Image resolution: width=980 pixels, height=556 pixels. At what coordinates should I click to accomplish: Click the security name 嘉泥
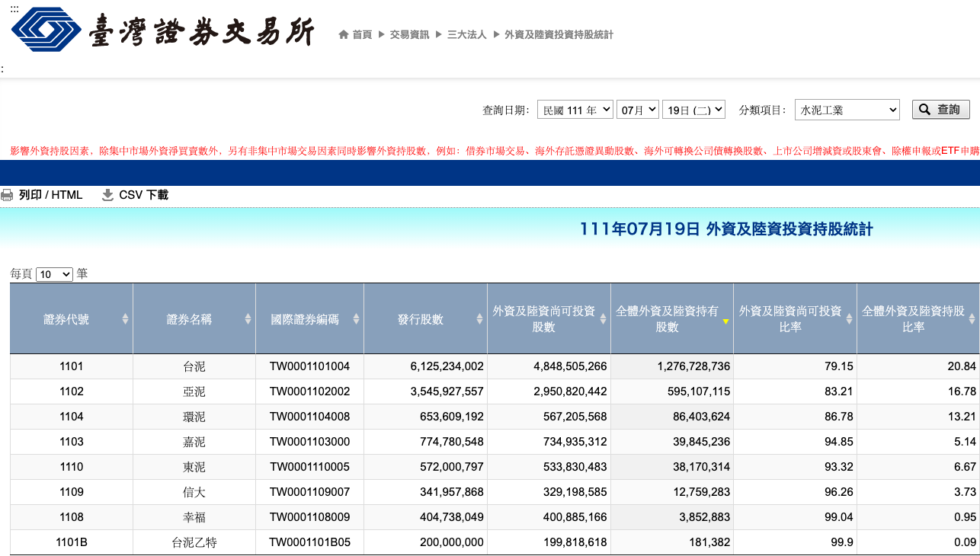(x=194, y=442)
